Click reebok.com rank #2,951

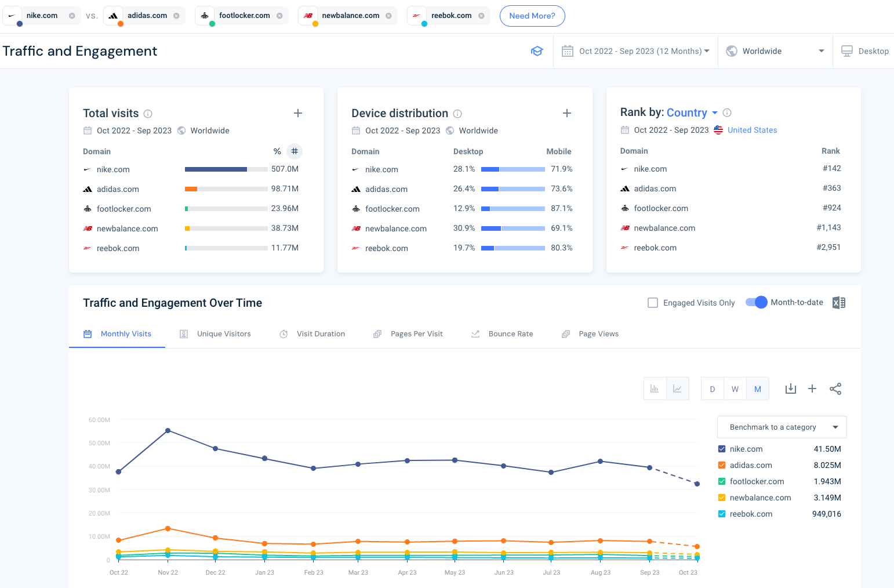(828, 247)
